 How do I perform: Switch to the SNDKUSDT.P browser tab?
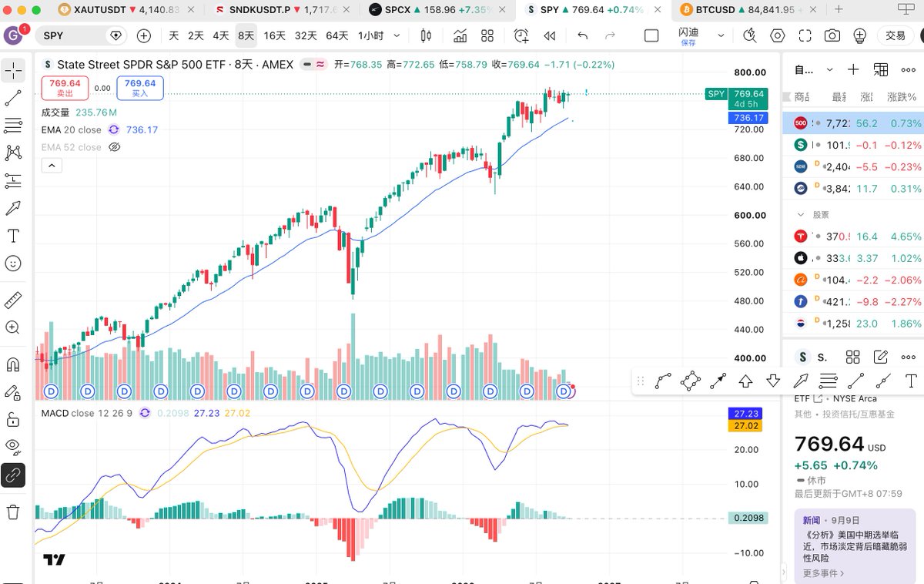coord(282,9)
